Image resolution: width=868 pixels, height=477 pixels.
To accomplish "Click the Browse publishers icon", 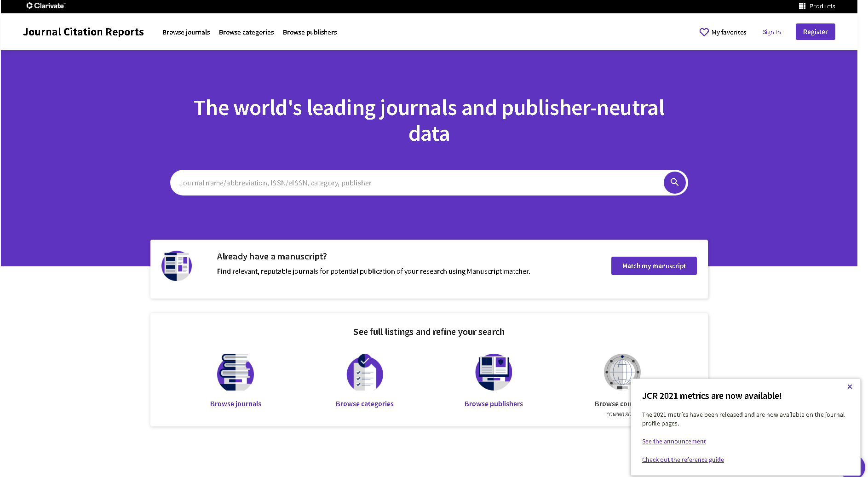I will click(x=493, y=372).
